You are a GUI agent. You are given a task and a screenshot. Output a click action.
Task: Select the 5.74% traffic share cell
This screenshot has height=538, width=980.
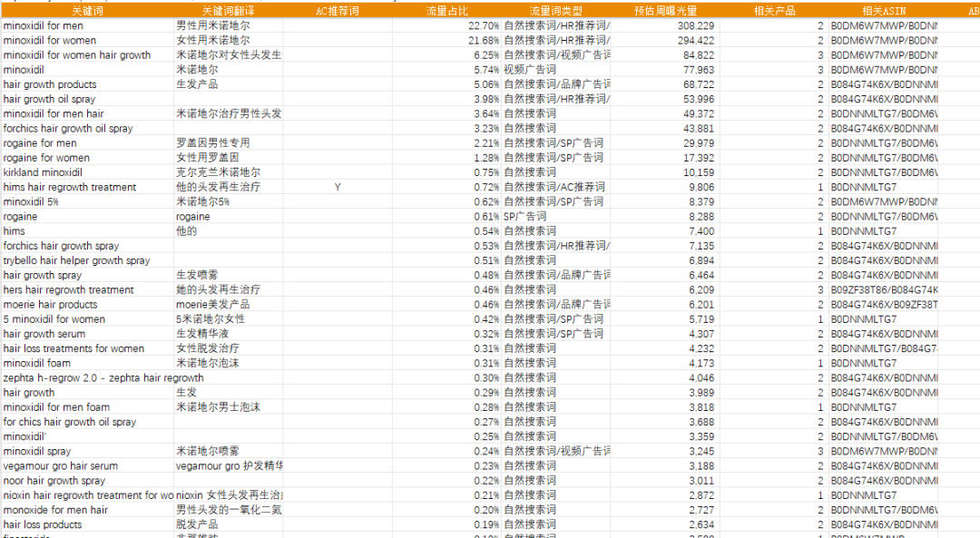coord(446,69)
